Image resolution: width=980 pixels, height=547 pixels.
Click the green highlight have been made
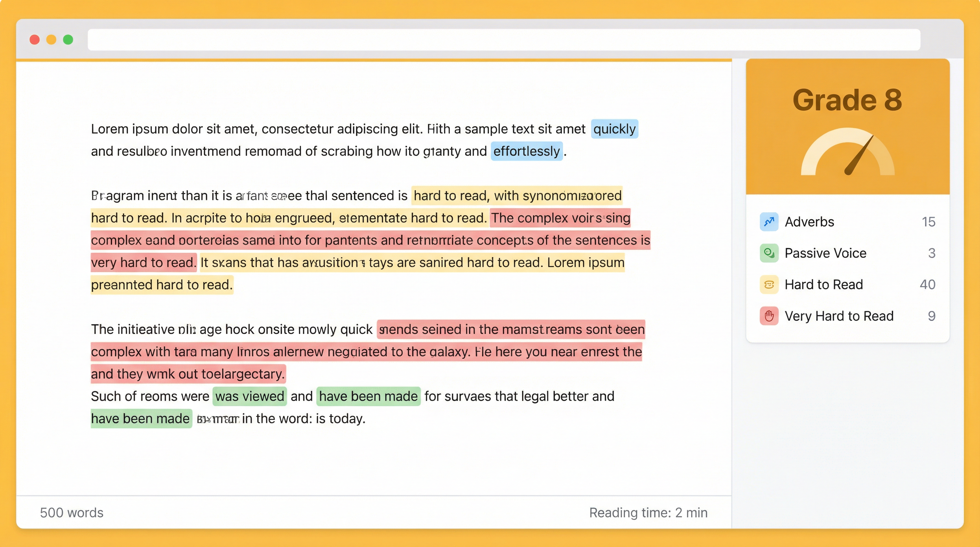click(368, 396)
